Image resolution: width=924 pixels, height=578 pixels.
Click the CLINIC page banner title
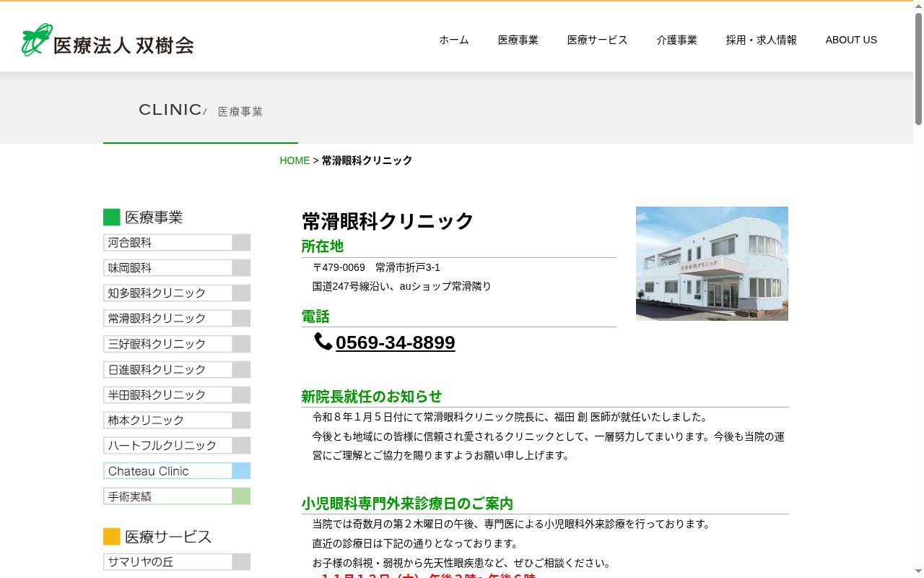(170, 110)
